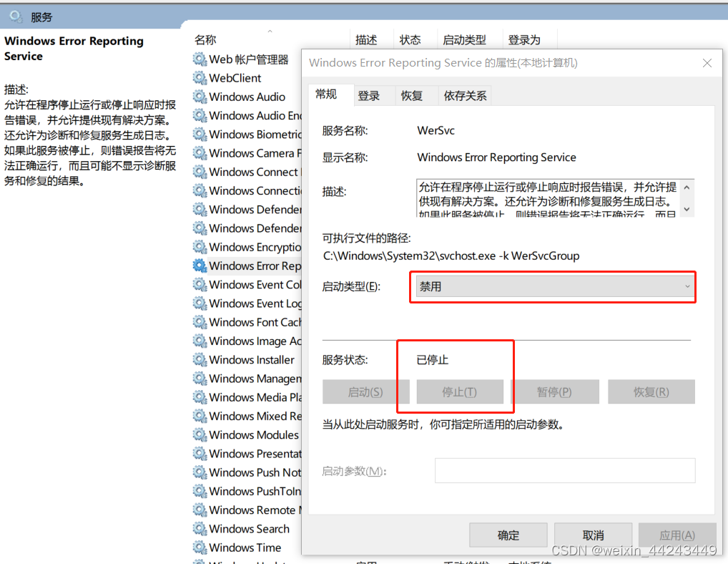Viewport: 728px width, 564px height.
Task: Click the gear icon beside Windows Encryption
Action: [200, 247]
